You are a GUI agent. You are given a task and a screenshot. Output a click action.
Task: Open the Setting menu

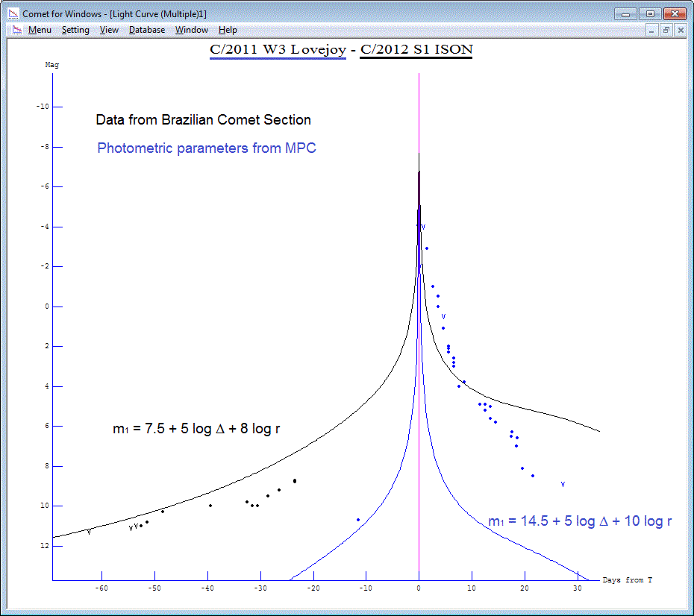(75, 30)
